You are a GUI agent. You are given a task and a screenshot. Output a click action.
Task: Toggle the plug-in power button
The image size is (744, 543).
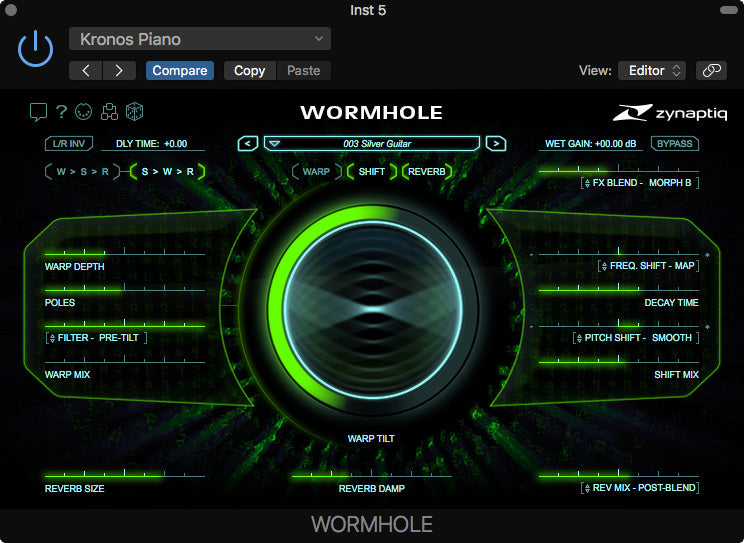pos(35,48)
